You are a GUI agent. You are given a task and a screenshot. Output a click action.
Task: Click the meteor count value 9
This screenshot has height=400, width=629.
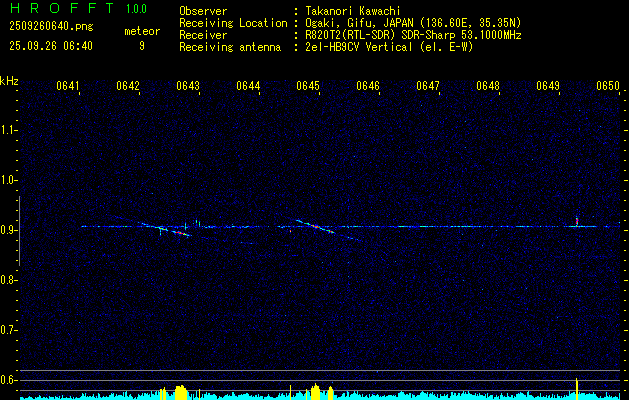click(x=142, y=46)
